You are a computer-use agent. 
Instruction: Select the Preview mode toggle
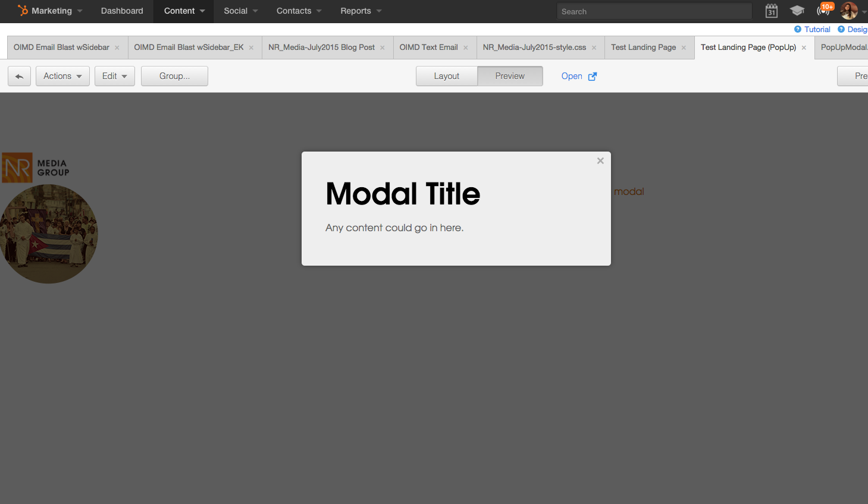[510, 76]
